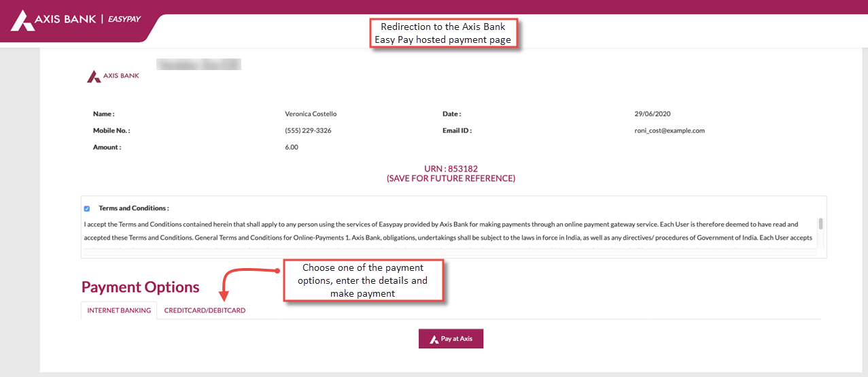Click the amount value 6.00
This screenshot has height=377, width=868.
[x=292, y=147]
